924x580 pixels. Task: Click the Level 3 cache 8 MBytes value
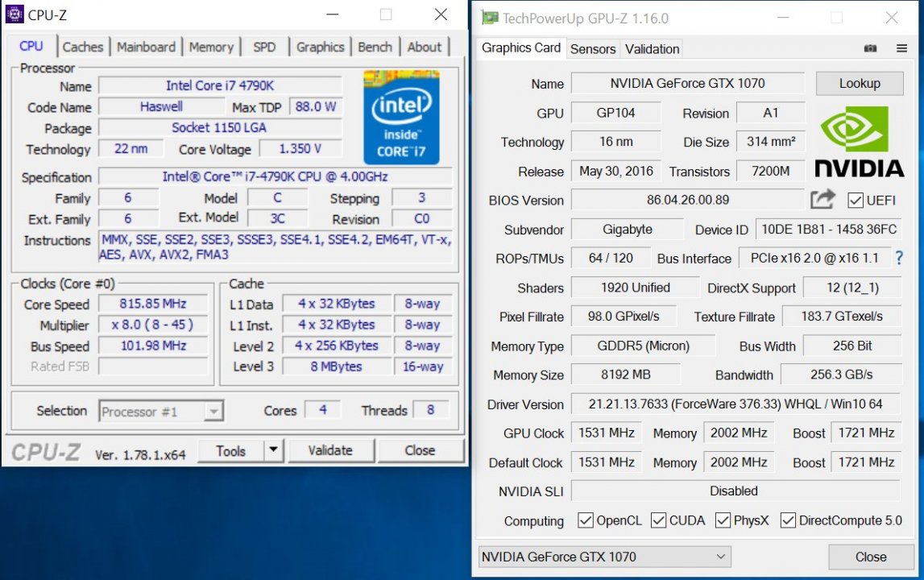pos(337,367)
